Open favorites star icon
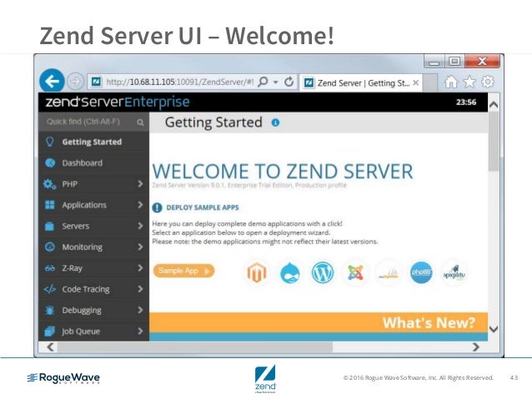This screenshot has height=399, width=532. point(469,82)
